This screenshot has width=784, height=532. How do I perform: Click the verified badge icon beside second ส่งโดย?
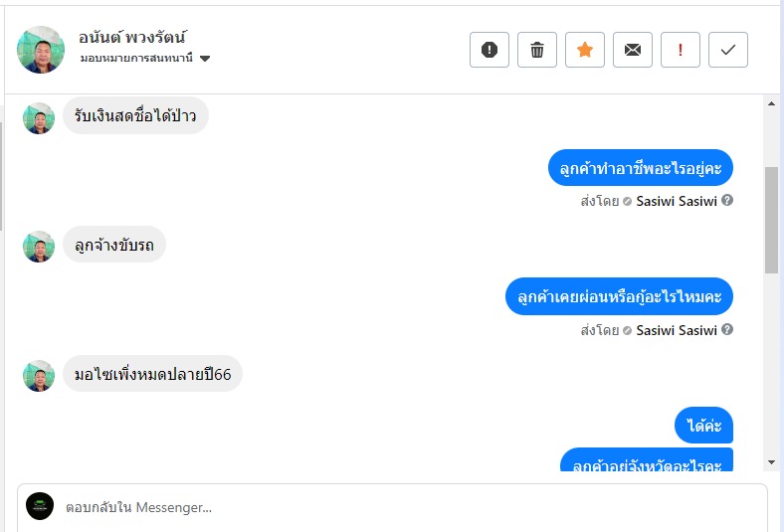point(628,330)
